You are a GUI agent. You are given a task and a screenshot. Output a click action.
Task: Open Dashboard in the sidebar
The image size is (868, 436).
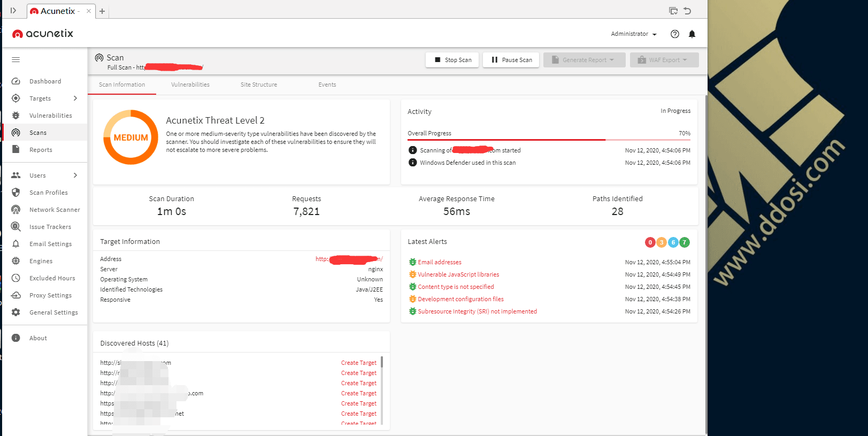point(45,81)
